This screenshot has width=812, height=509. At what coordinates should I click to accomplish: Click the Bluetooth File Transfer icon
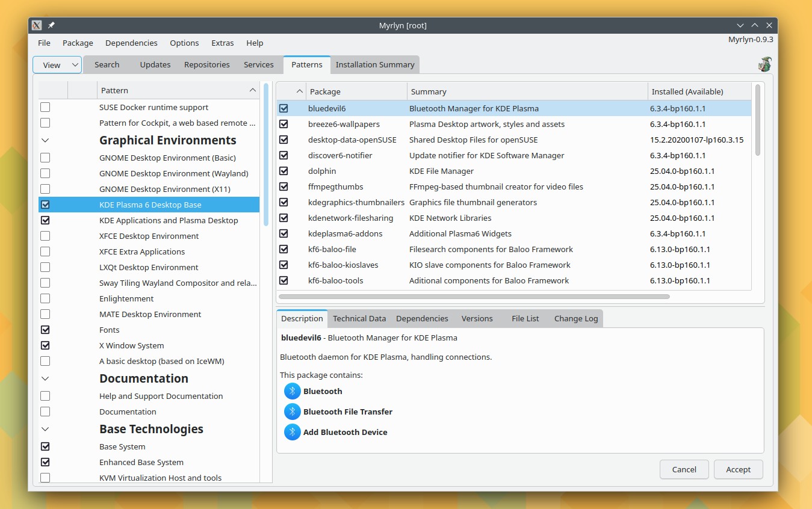(x=292, y=412)
